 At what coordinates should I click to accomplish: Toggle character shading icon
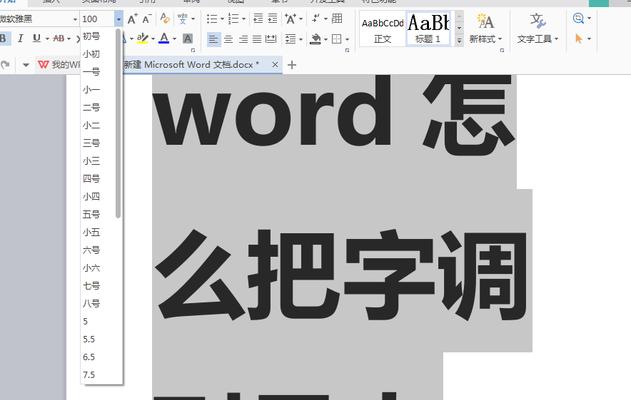coord(188,39)
